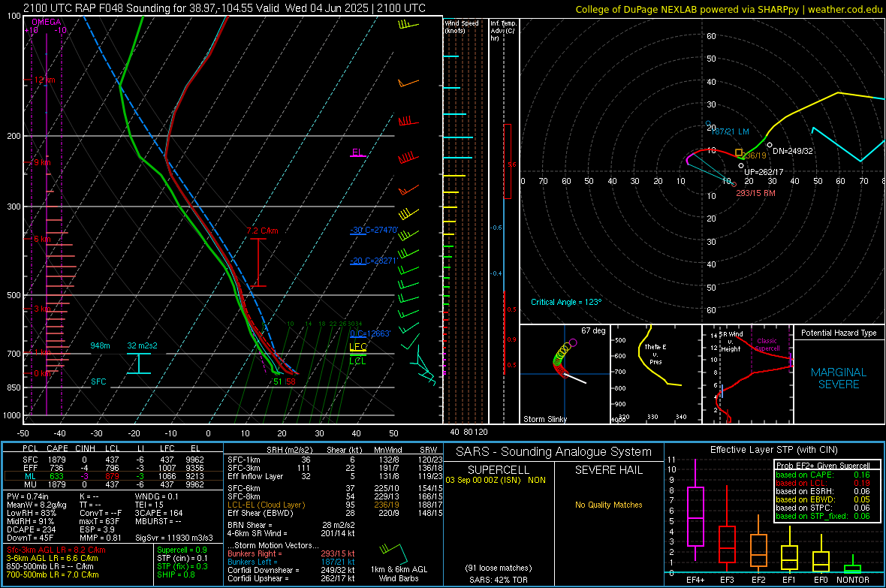
Task: Click the SARS - Sounding Analogue System title
Action: [554, 452]
